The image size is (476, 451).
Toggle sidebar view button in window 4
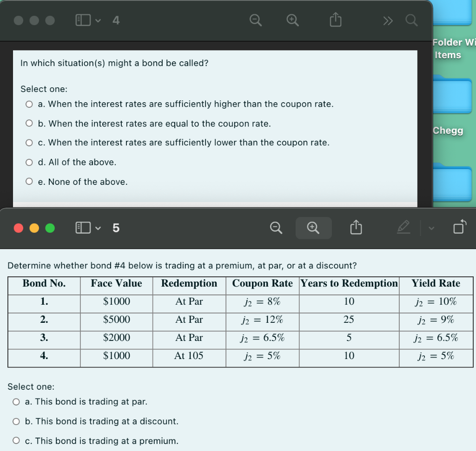point(83,20)
